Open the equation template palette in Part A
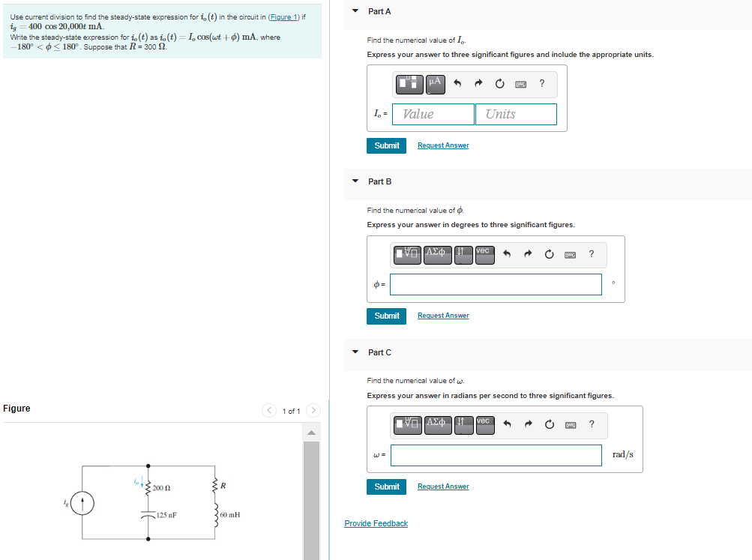 click(409, 84)
